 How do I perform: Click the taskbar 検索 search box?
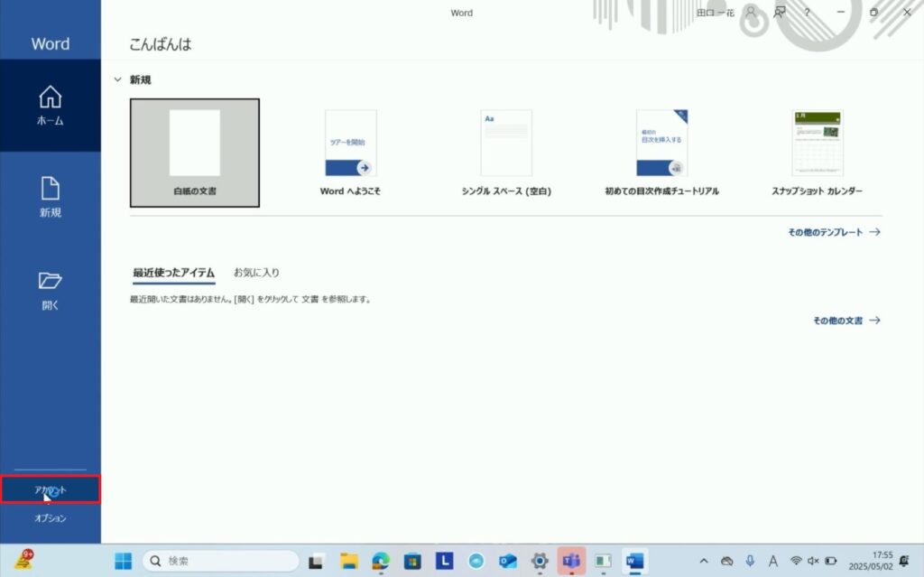(x=221, y=561)
